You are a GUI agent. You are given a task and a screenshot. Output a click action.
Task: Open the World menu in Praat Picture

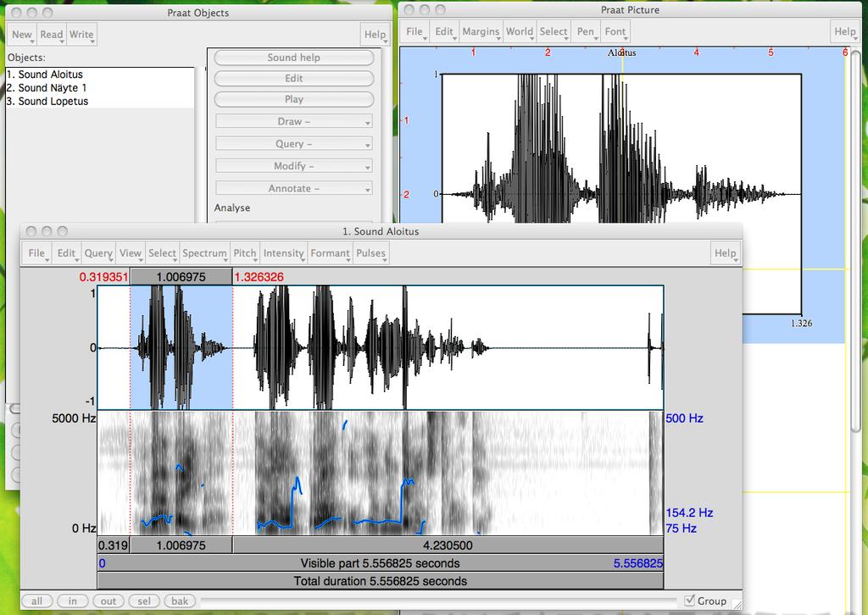click(520, 31)
